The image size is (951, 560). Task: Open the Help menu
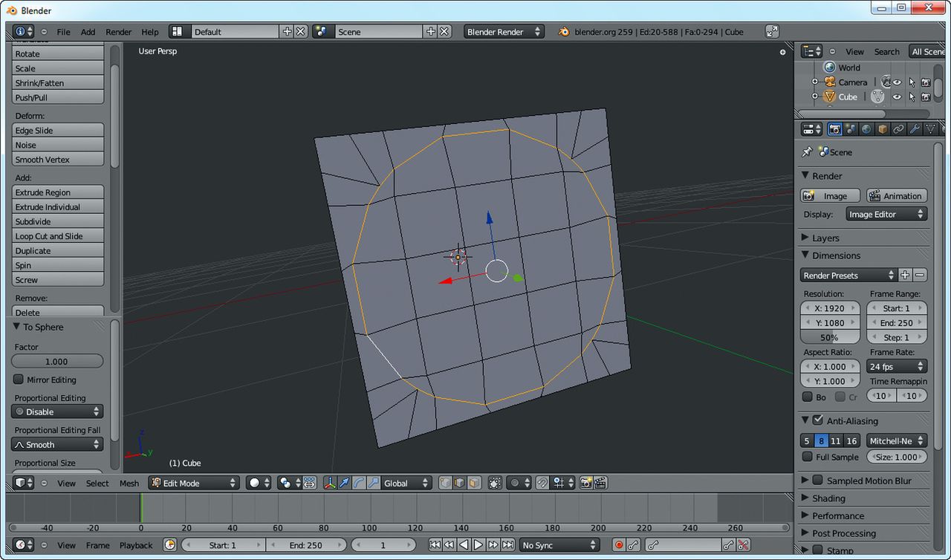pyautogui.click(x=150, y=32)
